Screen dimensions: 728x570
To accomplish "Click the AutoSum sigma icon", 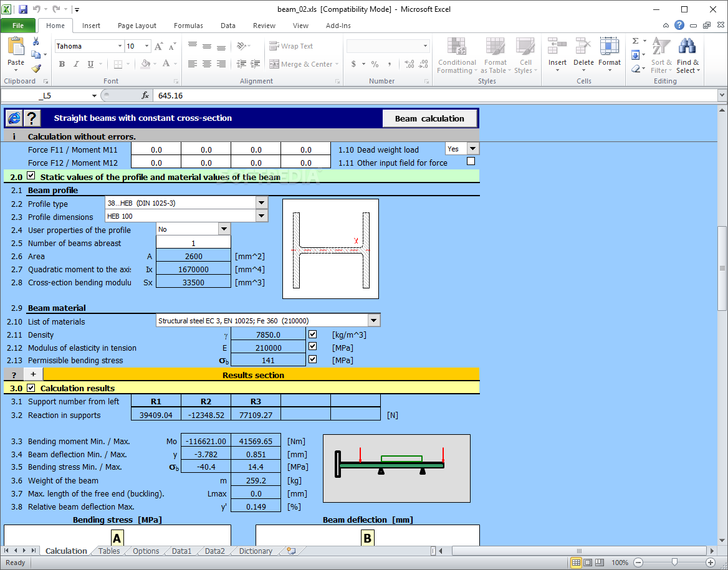I will point(636,41).
